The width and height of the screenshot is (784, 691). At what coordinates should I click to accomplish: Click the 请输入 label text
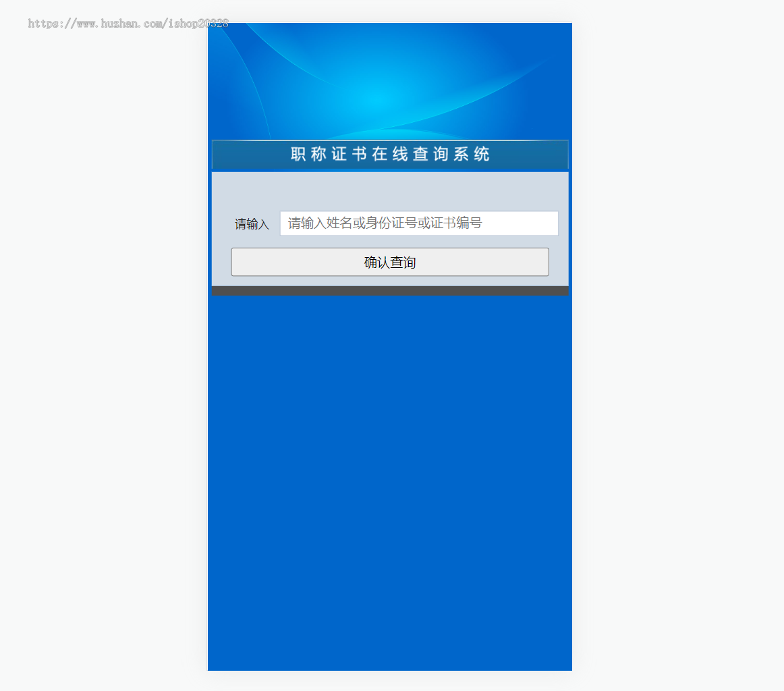tap(252, 224)
